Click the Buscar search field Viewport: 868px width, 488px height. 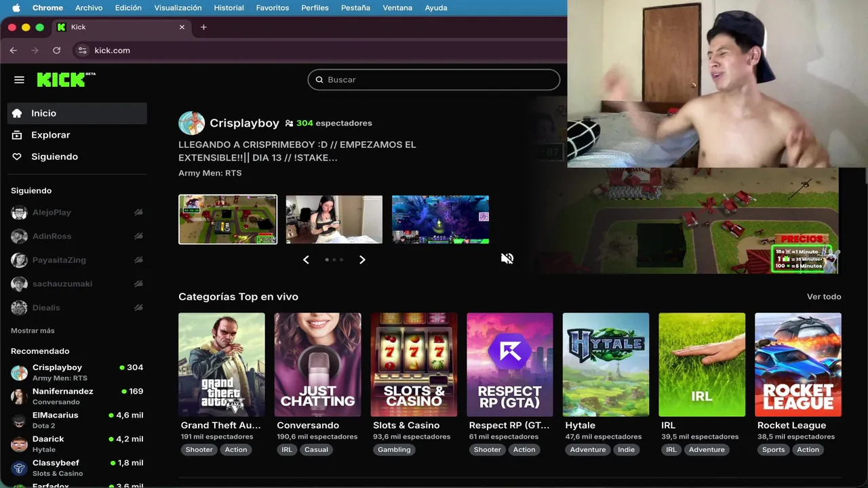click(434, 79)
